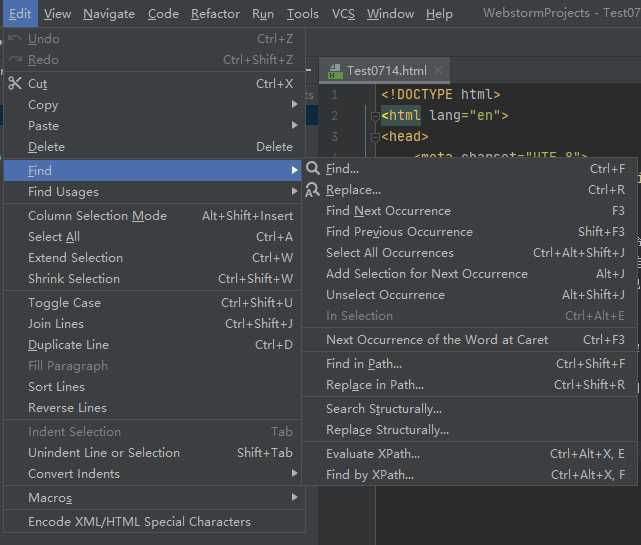Choose Select All
This screenshot has height=545, width=641.
tap(152, 236)
